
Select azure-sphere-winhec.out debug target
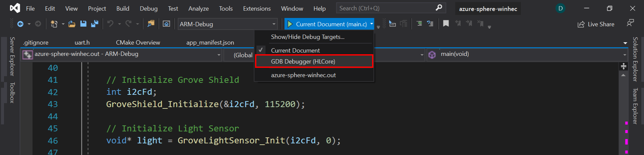coord(314,75)
